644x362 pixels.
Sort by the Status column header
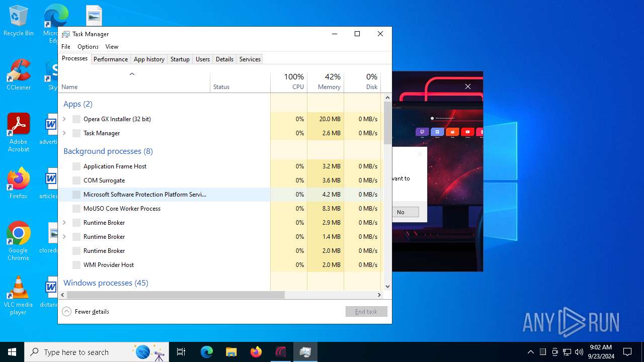click(240, 82)
